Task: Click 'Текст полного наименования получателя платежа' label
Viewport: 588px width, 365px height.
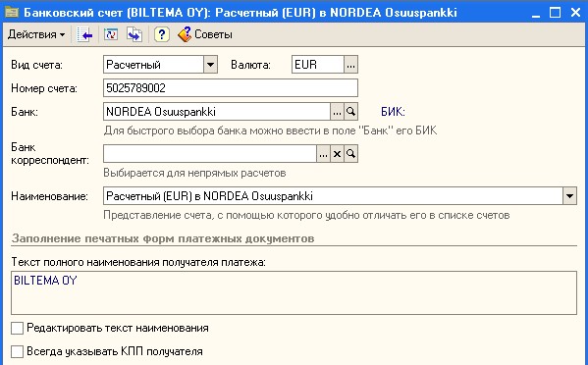Action: 138,262
